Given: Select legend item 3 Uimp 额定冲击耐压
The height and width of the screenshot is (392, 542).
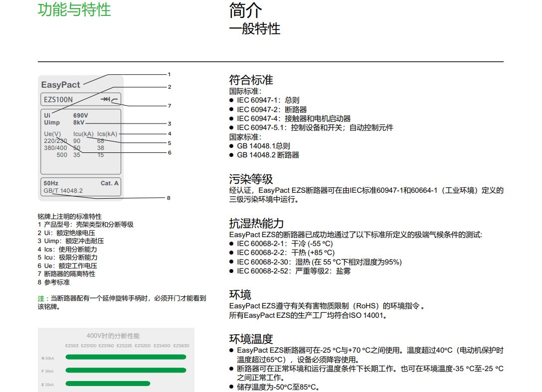Looking at the screenshot, I should tap(70, 241).
